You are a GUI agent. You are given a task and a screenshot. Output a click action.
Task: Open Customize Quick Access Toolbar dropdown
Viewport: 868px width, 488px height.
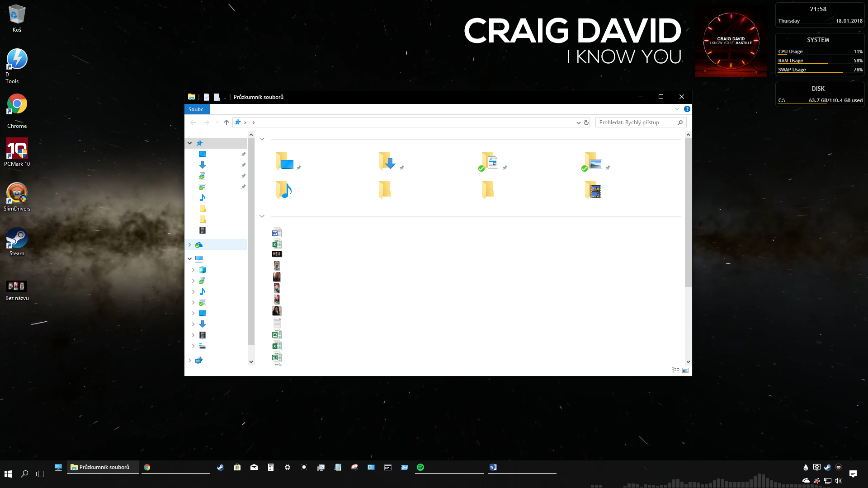225,97
